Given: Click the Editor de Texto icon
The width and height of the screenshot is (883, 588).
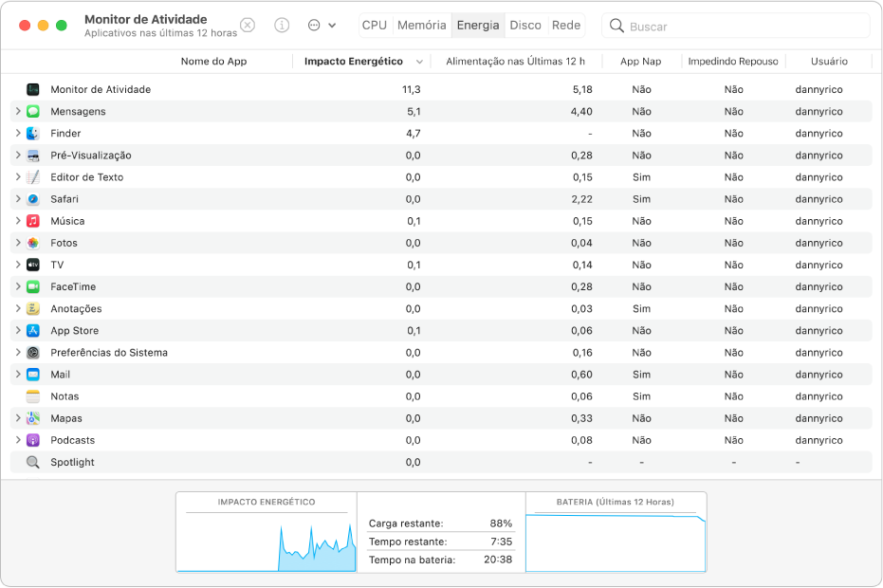Looking at the screenshot, I should (33, 177).
